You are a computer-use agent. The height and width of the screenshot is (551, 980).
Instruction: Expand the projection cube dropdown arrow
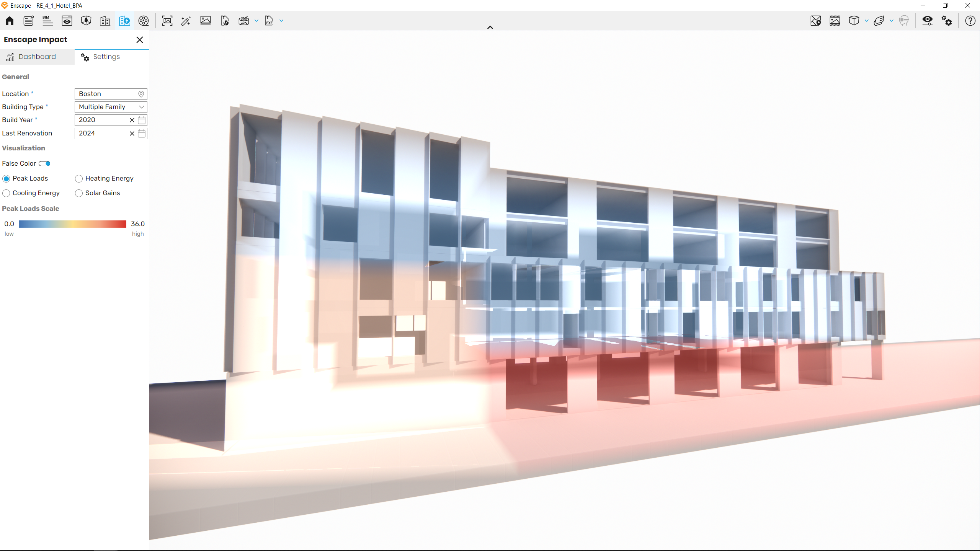[x=867, y=21]
